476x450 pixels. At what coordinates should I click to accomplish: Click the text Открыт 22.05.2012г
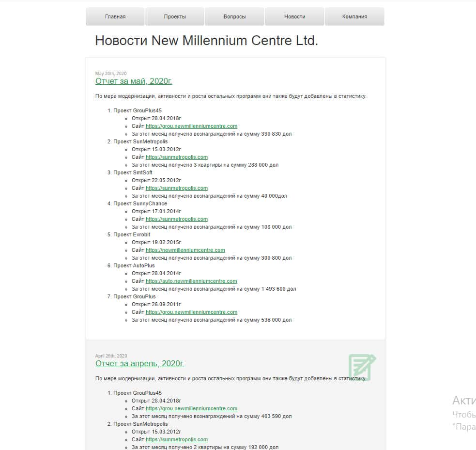coord(156,180)
